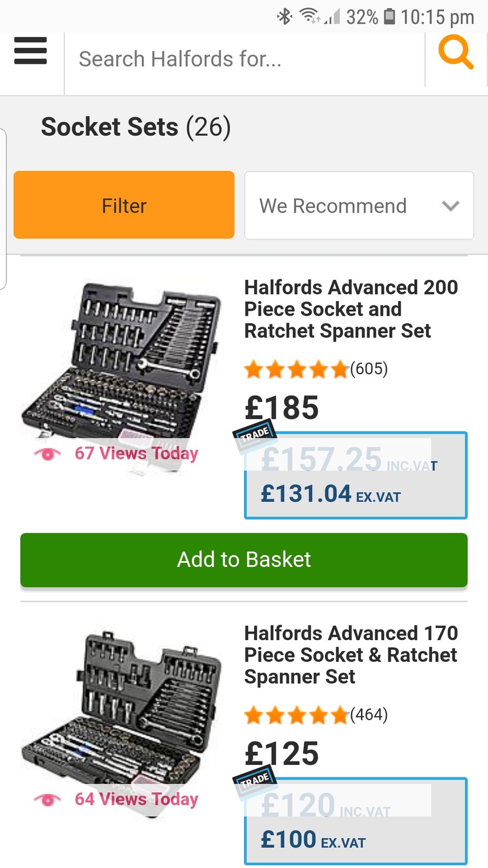Image resolution: width=488 pixels, height=868 pixels.
Task: Open the 464 reviews star rating
Action: pyautogui.click(x=316, y=716)
